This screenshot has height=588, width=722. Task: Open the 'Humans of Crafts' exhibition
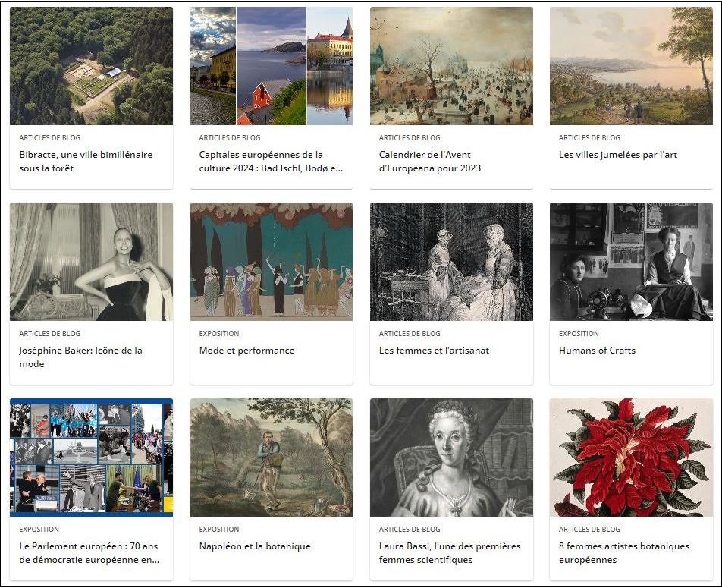point(597,351)
